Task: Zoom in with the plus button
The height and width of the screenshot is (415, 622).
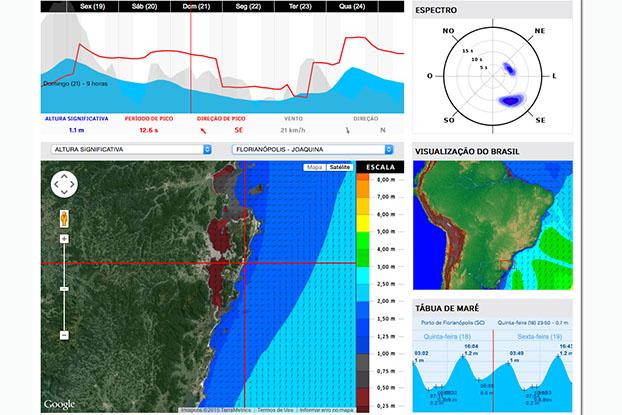Action: [x=64, y=239]
